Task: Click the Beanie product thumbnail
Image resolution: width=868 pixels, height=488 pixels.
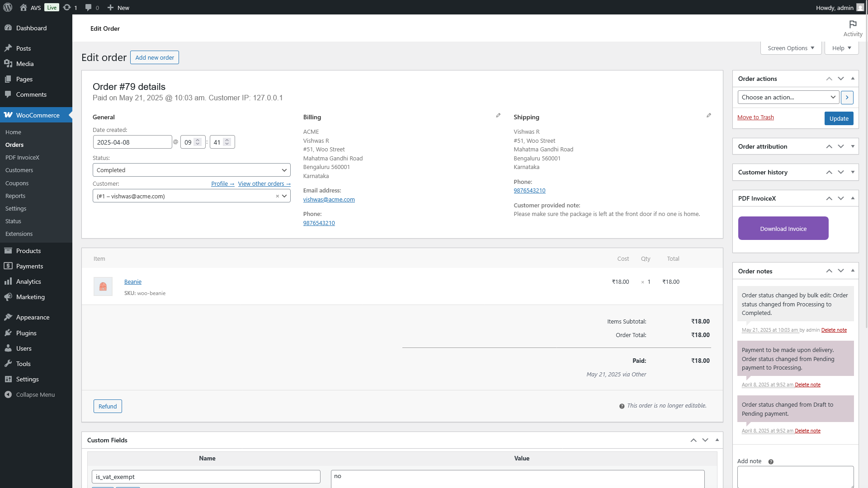Action: point(103,286)
